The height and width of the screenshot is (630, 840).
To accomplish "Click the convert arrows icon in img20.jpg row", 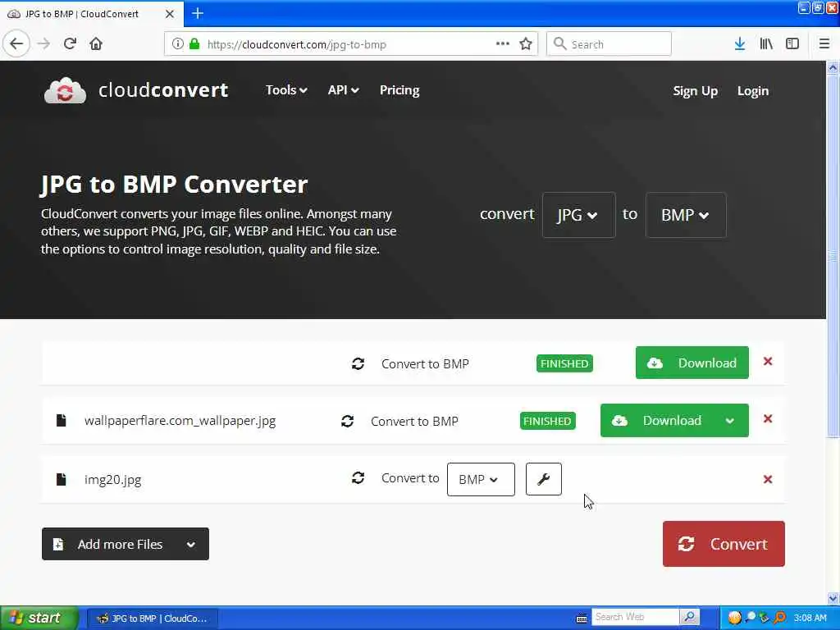I will [358, 478].
